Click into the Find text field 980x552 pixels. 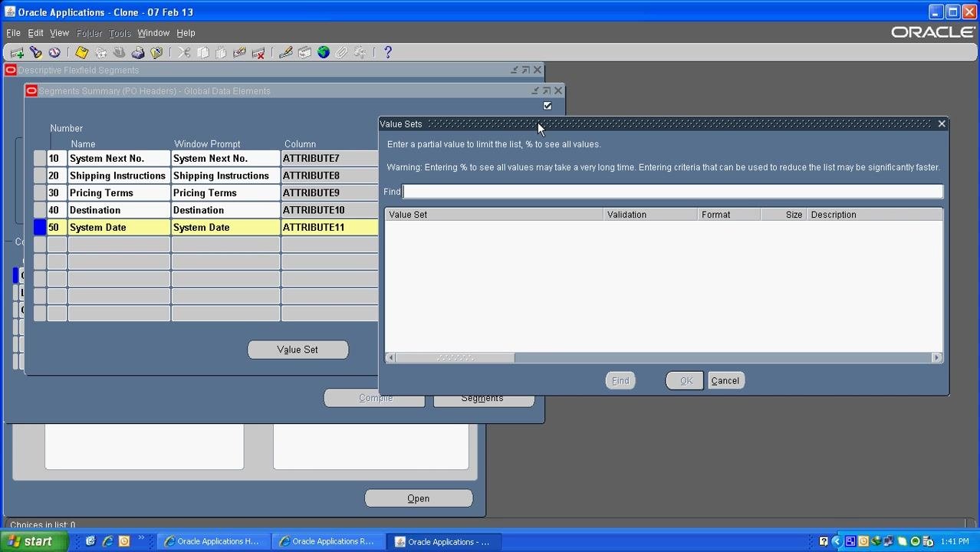(673, 192)
